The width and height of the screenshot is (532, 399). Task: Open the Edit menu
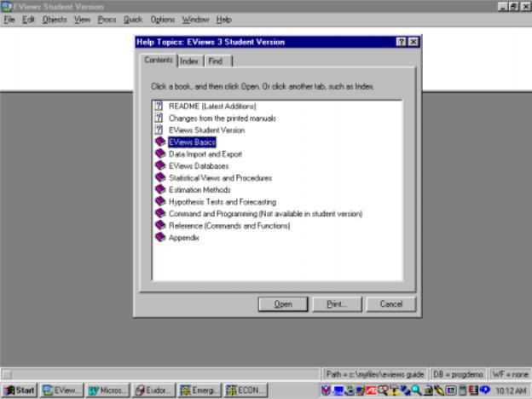point(28,20)
